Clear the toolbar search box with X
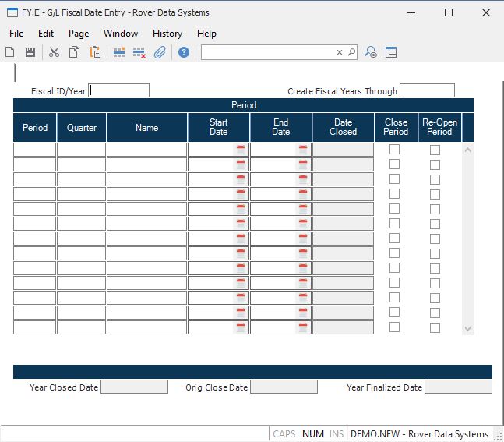Viewport: 504px width, 442px height. click(340, 52)
